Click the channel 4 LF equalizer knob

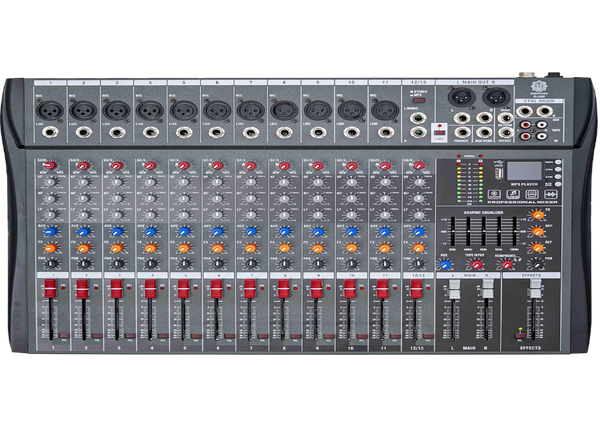[x=150, y=215]
